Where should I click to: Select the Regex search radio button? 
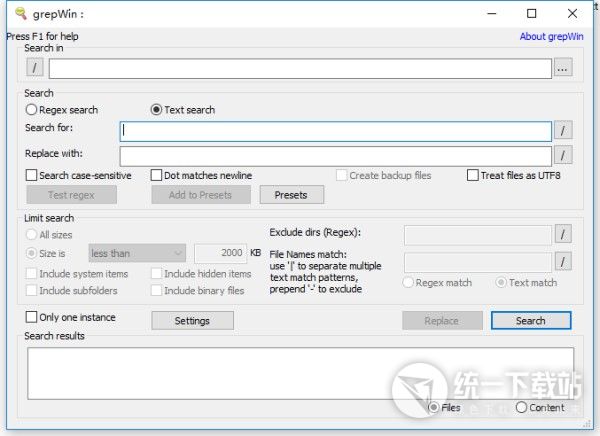coord(32,110)
